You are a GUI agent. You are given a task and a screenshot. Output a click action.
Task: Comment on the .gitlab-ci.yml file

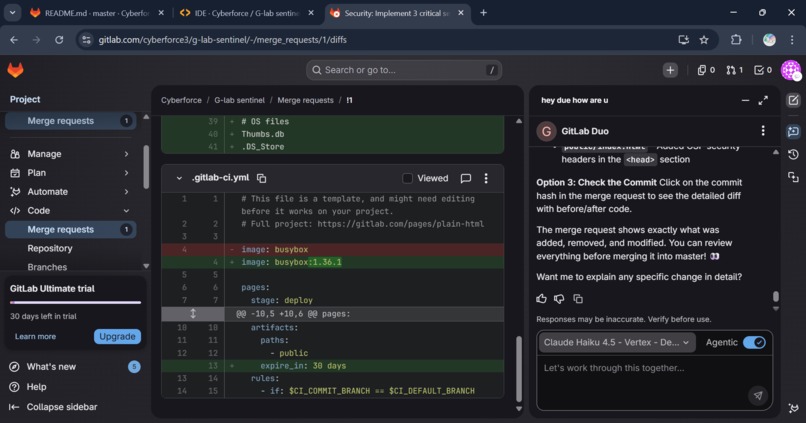tap(466, 178)
